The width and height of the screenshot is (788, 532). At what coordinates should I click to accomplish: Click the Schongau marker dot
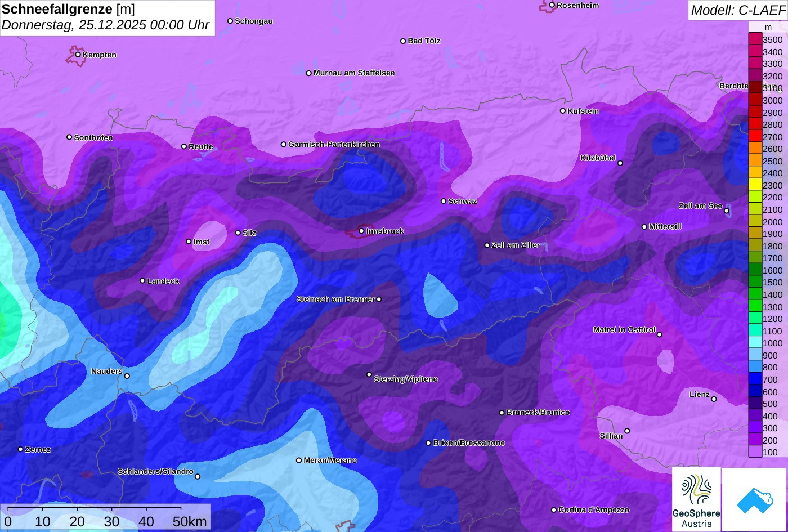pyautogui.click(x=230, y=21)
